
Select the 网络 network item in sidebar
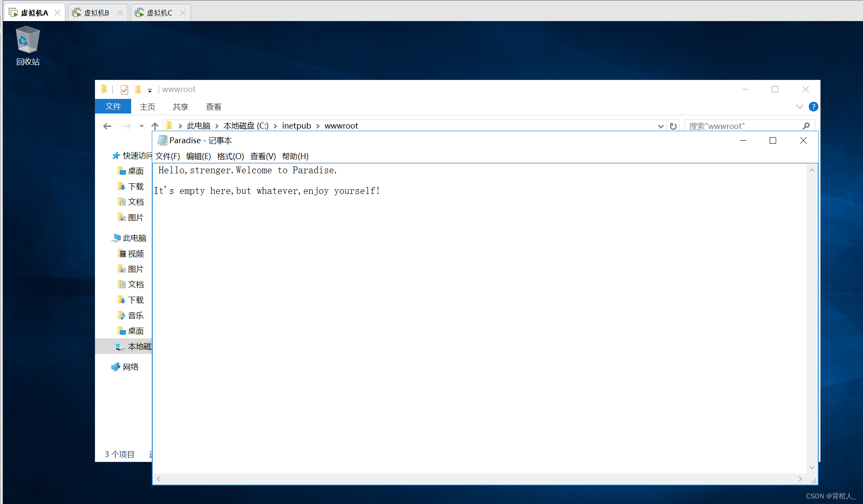coord(130,367)
